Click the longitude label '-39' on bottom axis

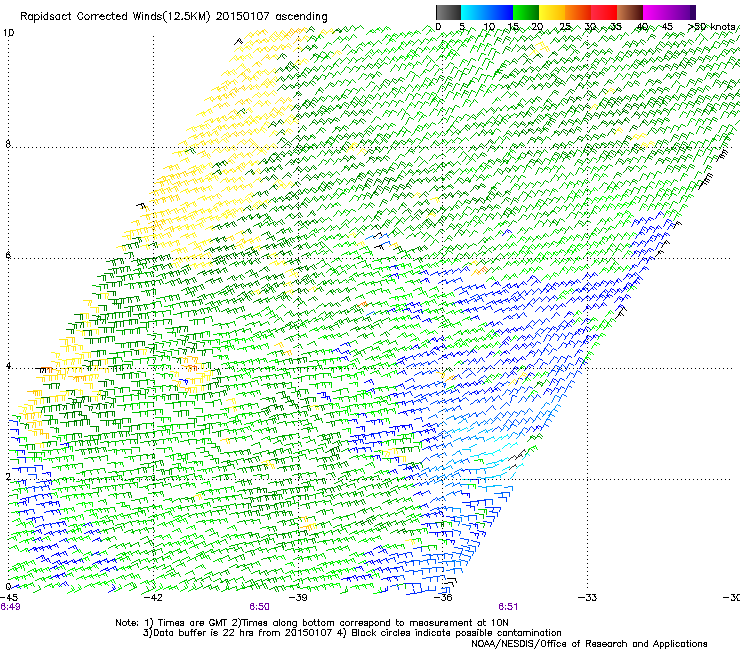(298, 597)
